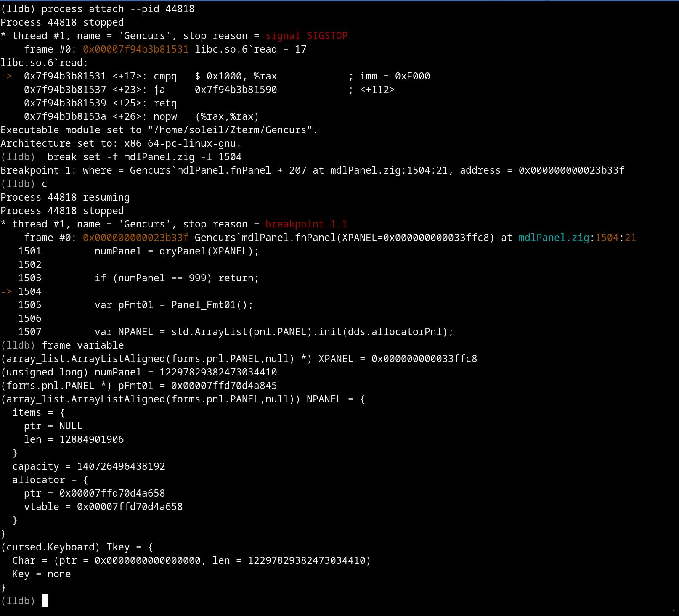679x616 pixels.
Task: Click the 'Breakpoint 1: where' line
Action: (312, 170)
